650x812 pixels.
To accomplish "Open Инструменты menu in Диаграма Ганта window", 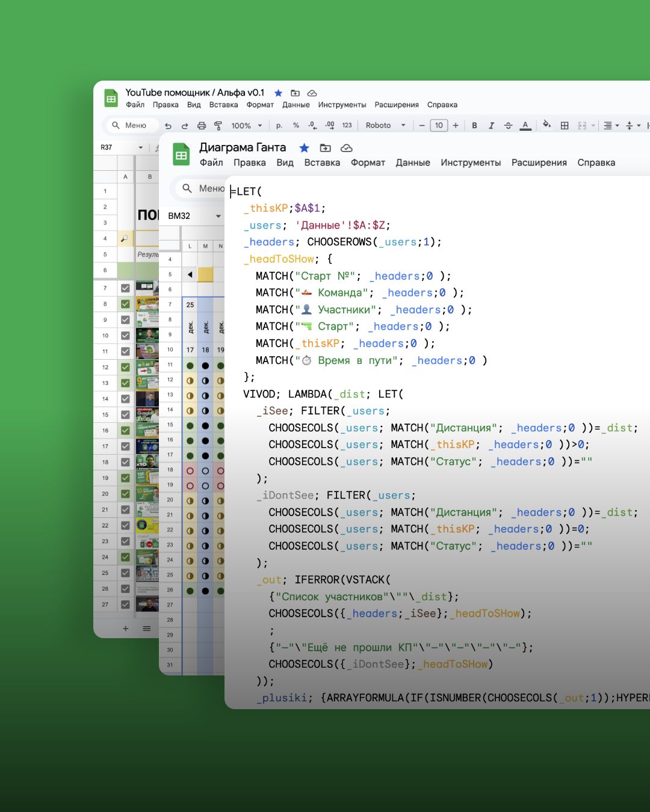I will (x=471, y=162).
